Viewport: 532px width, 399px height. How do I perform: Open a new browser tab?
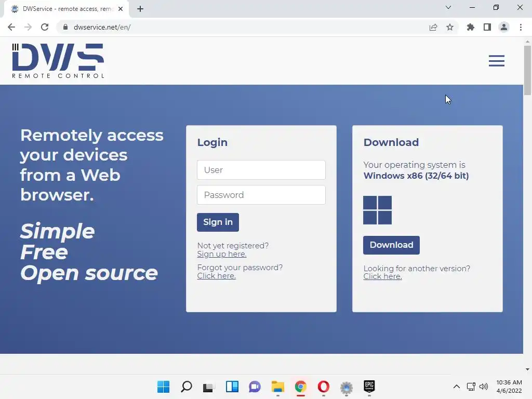pyautogui.click(x=140, y=9)
